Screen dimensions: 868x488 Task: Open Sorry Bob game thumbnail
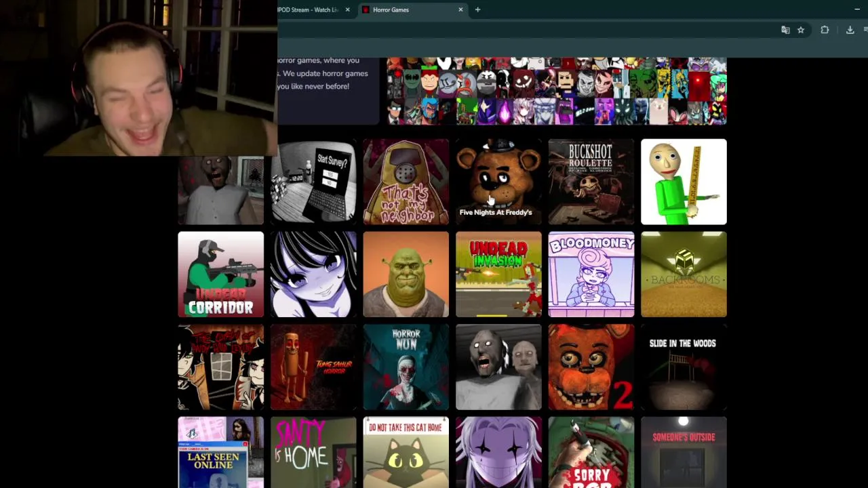591,452
